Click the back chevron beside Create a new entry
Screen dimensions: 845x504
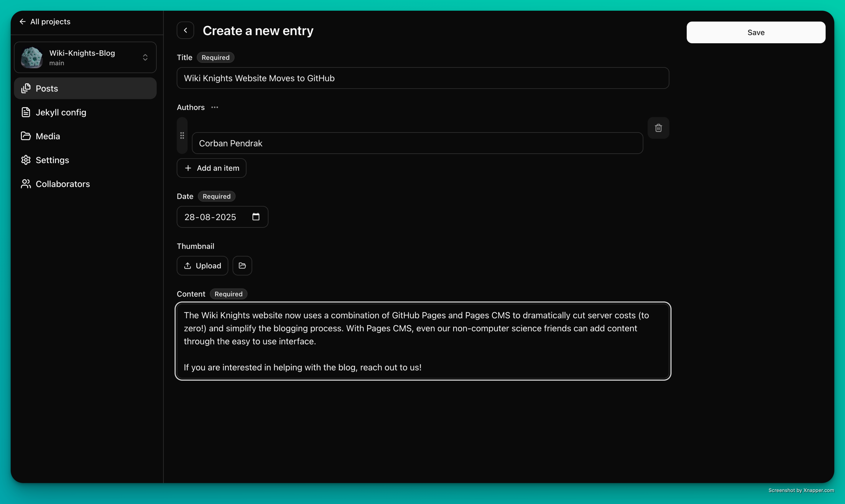185,30
